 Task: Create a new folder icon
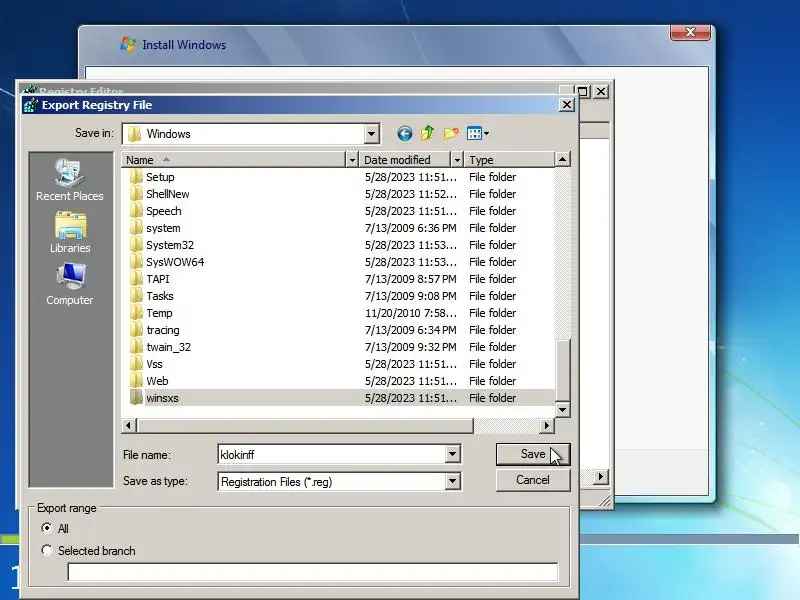click(451, 134)
